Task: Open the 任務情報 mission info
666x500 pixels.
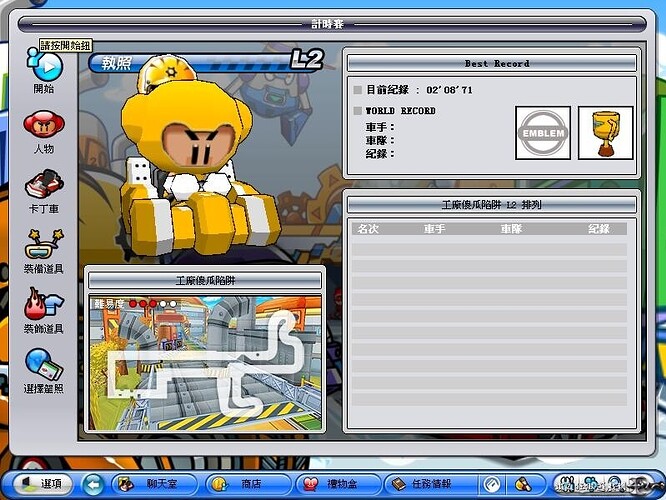Action: [430, 484]
